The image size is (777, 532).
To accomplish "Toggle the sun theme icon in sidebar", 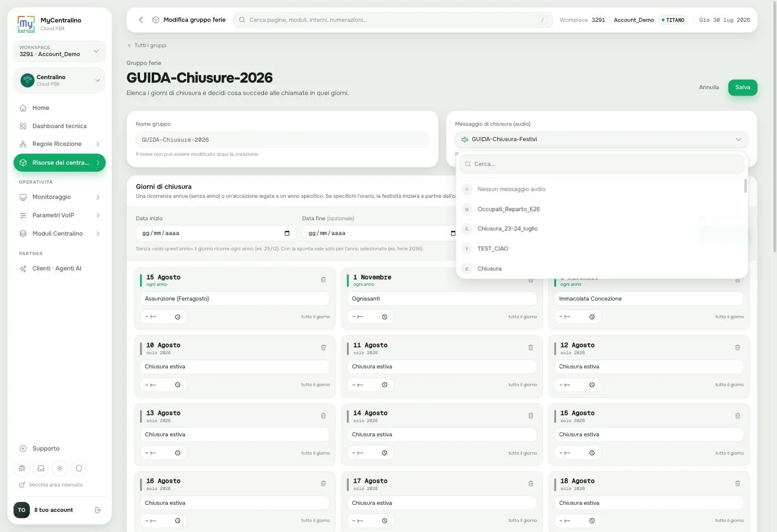I will click(60, 468).
